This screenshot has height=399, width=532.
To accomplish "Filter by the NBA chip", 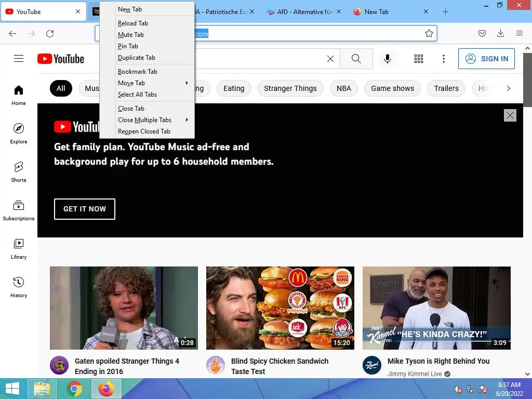I will (x=344, y=88).
